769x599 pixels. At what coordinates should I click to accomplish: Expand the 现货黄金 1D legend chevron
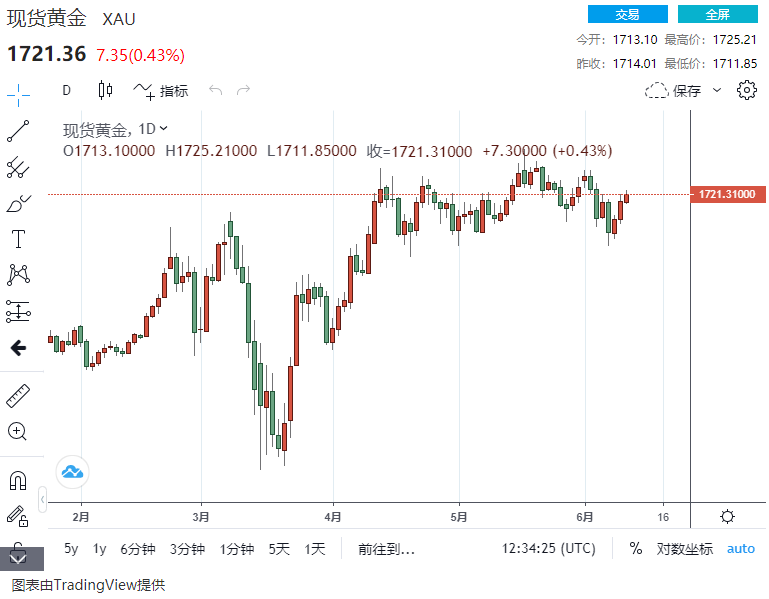pos(164,128)
